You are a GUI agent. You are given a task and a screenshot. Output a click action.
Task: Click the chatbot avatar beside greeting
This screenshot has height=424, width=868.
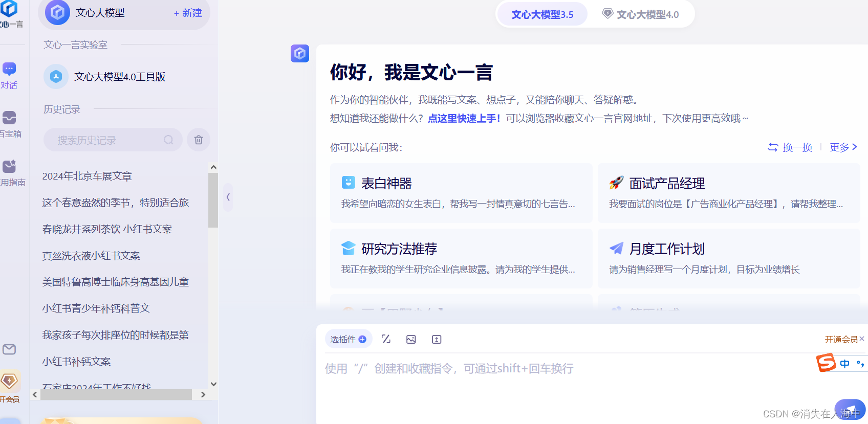click(x=300, y=53)
